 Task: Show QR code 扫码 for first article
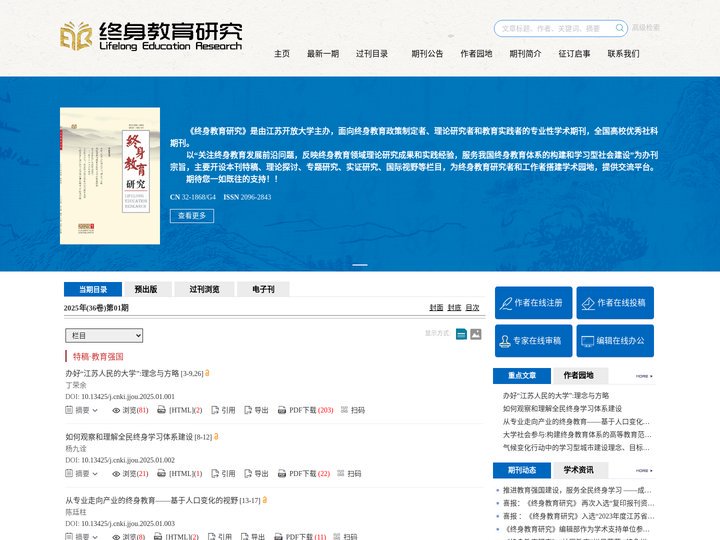[353, 410]
